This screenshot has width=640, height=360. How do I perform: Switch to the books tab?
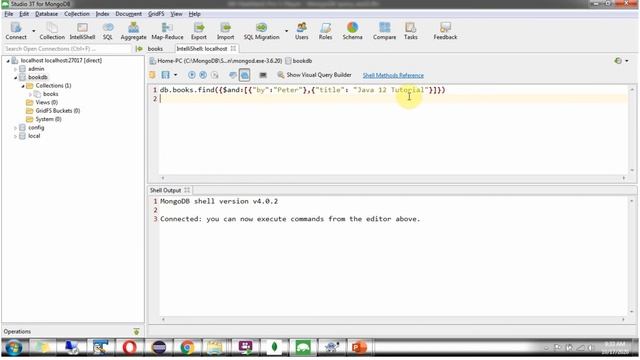point(155,49)
